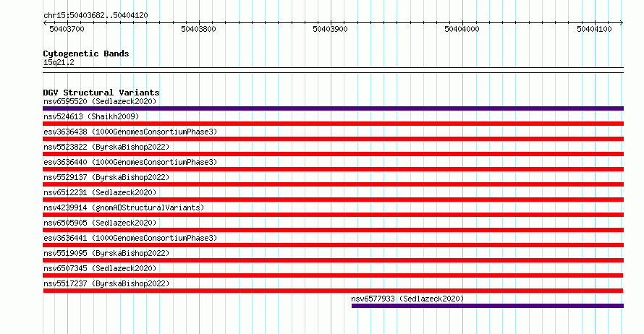Viewport: 644px width, 334px height.
Task: Click the red bar below nsv6505905
Action: (x=333, y=230)
